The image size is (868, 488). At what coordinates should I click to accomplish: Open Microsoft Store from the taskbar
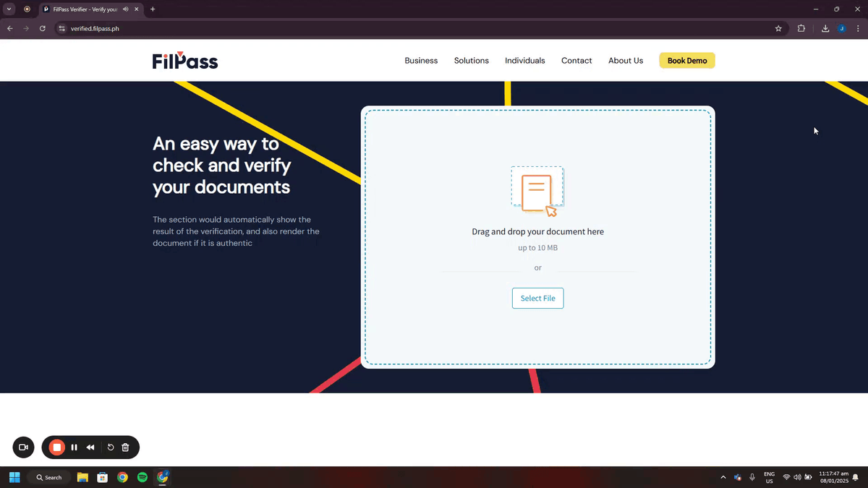(103, 477)
